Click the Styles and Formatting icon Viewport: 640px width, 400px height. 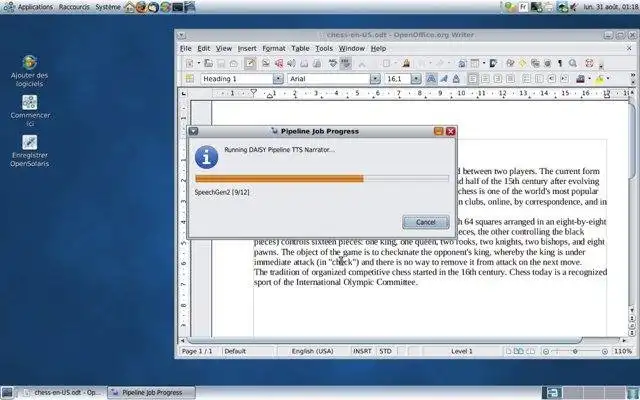[190, 78]
